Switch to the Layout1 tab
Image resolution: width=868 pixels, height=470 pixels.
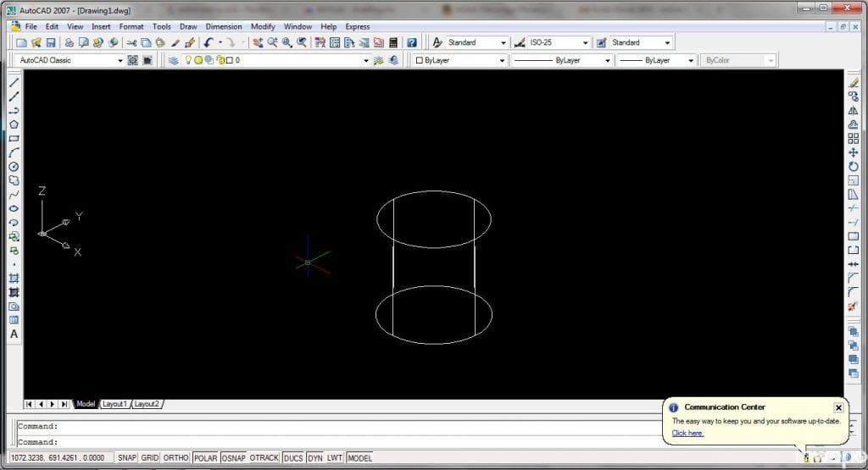(x=114, y=404)
